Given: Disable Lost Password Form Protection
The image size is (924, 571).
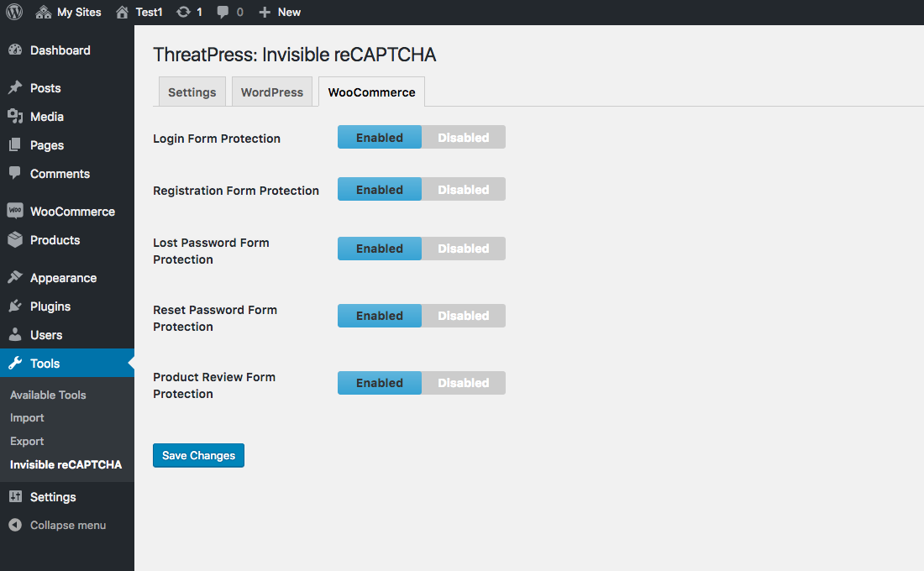Looking at the screenshot, I should click(463, 249).
